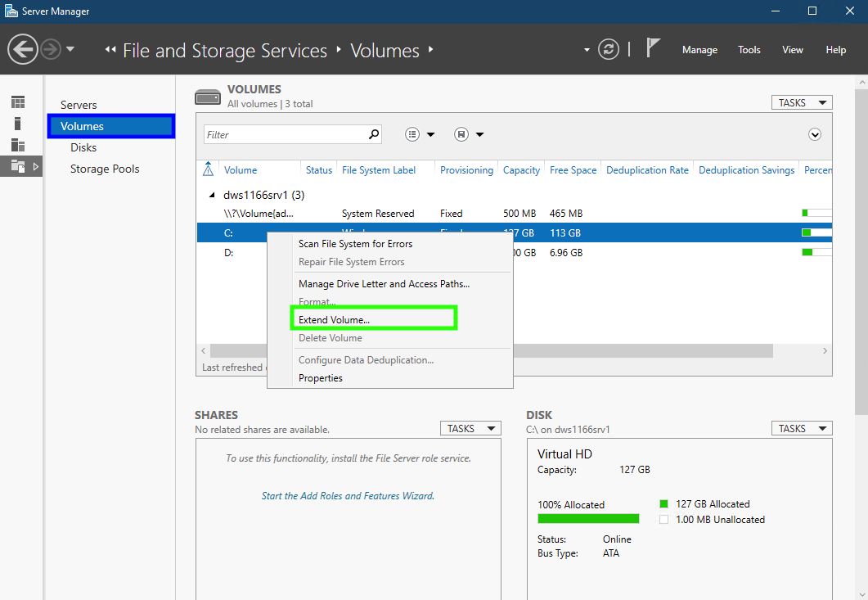
Task: Sort by Status column header
Action: (319, 170)
